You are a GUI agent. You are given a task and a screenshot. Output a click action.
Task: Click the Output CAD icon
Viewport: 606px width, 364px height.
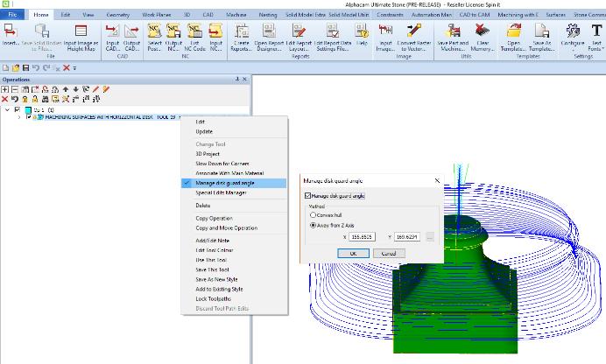[131, 38]
